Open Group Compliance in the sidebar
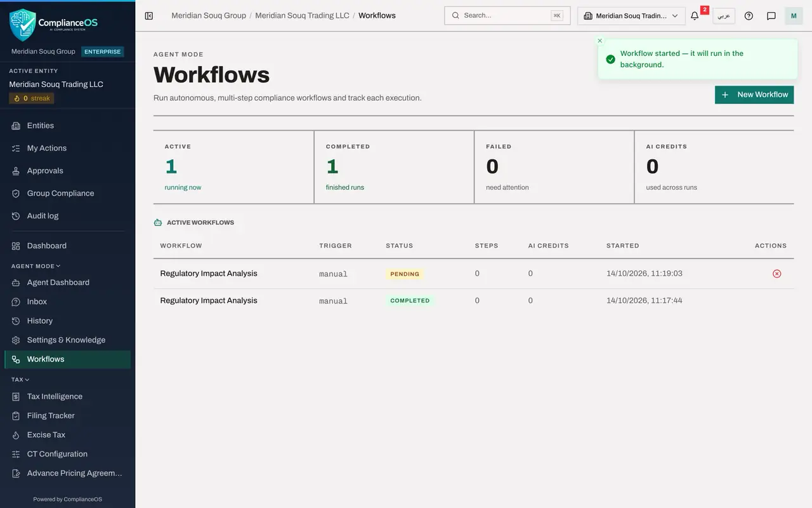Viewport: 812px width, 508px height. coord(67,193)
